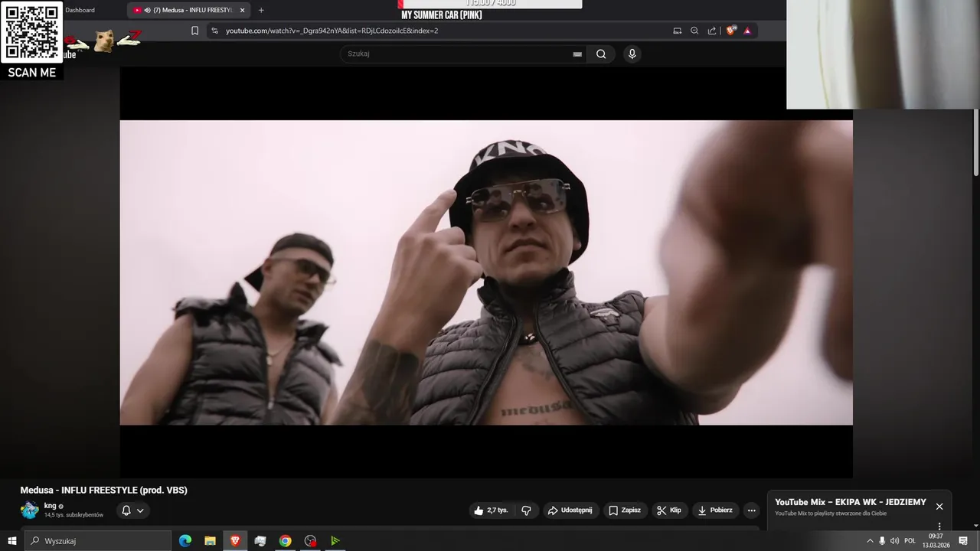Viewport: 980px width, 551px height.
Task: Click the video title Medusa - INFLU FREESTYLE
Action: point(104,491)
